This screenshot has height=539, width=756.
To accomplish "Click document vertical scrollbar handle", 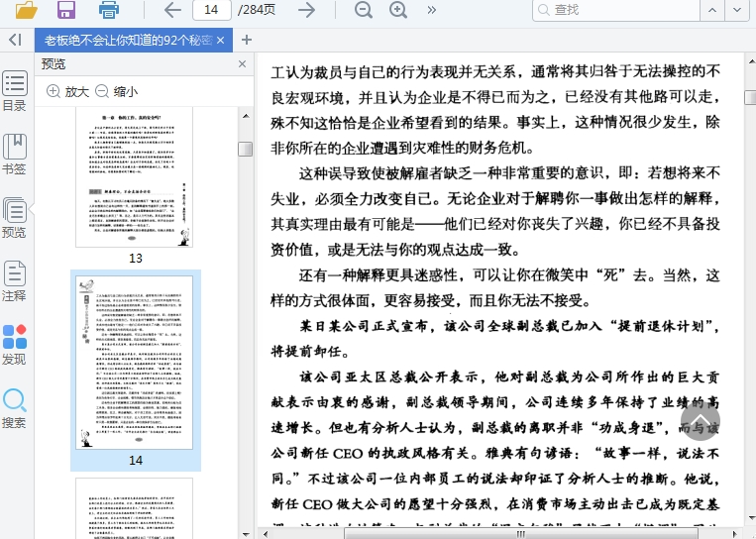I will [x=751, y=97].
